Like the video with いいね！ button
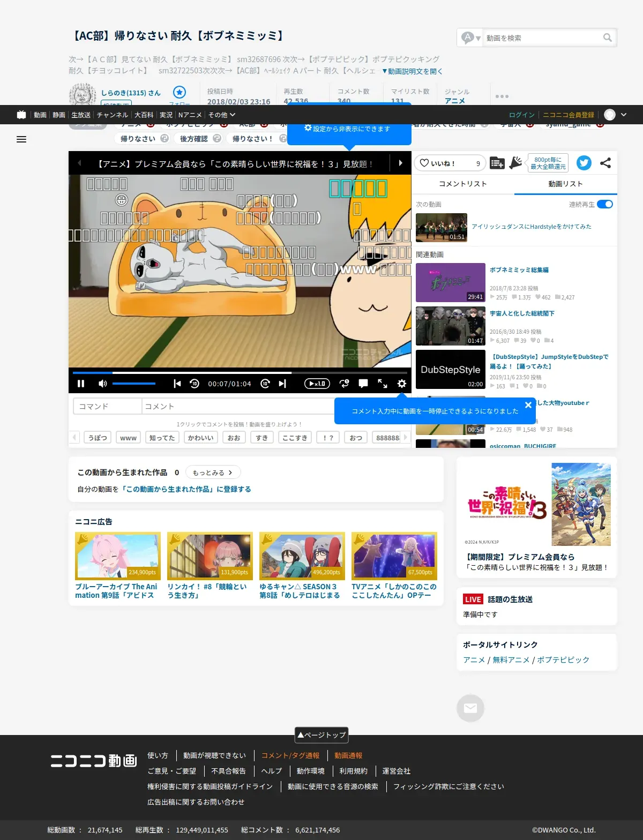Image resolution: width=643 pixels, height=840 pixels. (x=450, y=163)
